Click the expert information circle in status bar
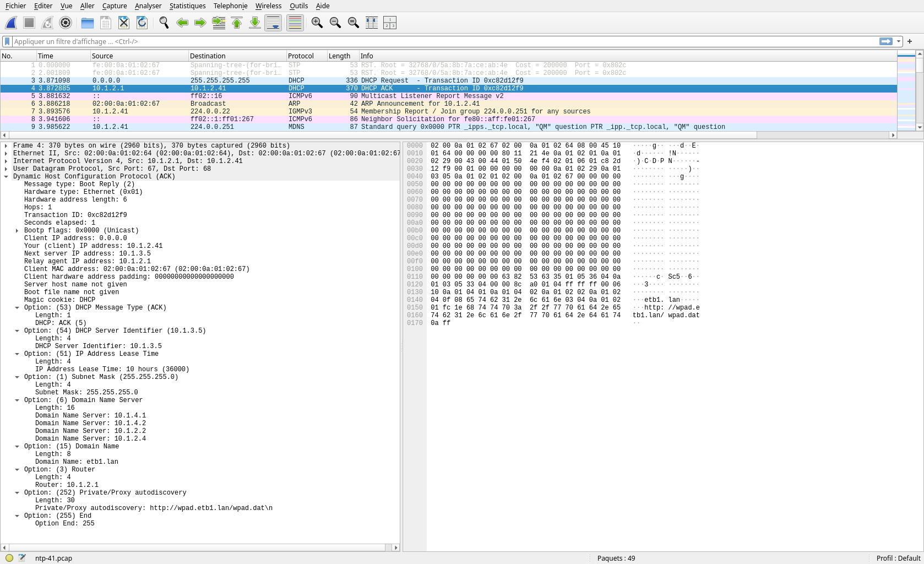Image resolution: width=924 pixels, height=564 pixels. (x=9, y=558)
